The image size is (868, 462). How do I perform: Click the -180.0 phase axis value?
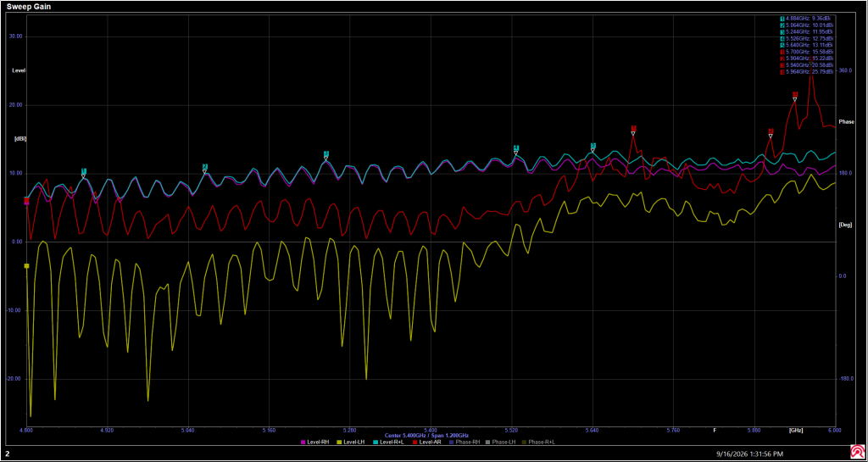coord(845,379)
